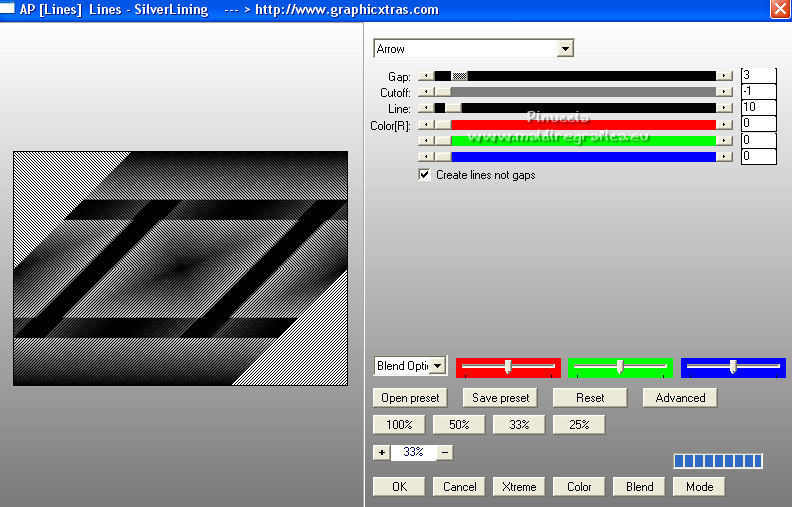Click the Gap slider thumb
This screenshot has width=792, height=507.
459,76
